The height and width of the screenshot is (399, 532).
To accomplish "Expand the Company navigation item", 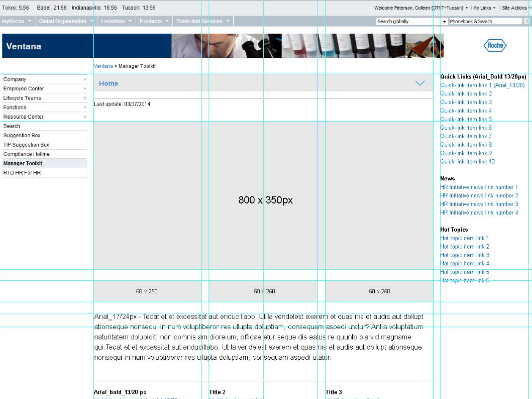I will click(44, 79).
